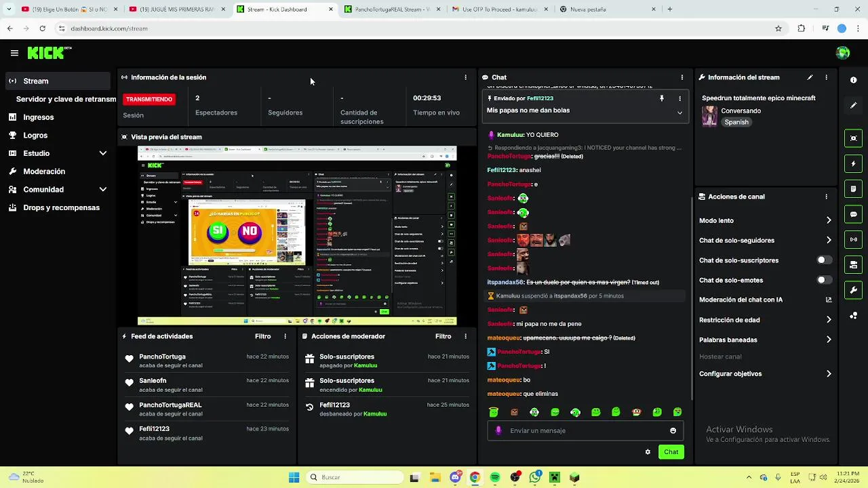Open Palabras baneadas options arrow
The height and width of the screenshot is (488, 868).
pos(828,340)
